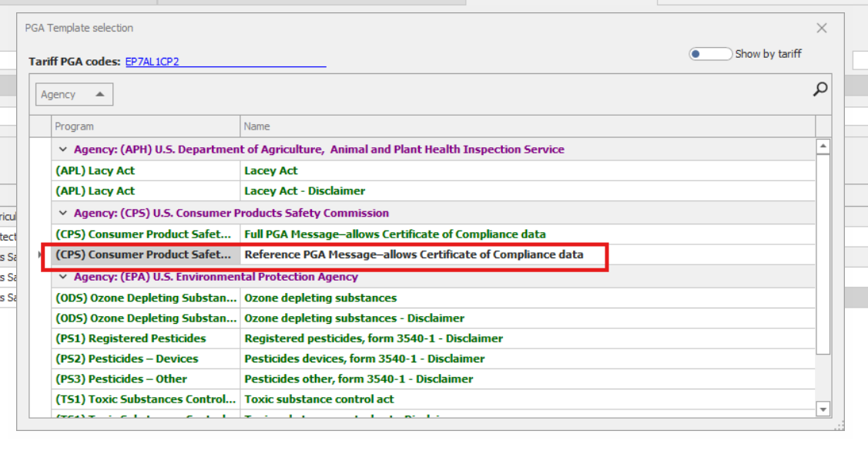Click the scrollbar up arrow

[x=823, y=146]
